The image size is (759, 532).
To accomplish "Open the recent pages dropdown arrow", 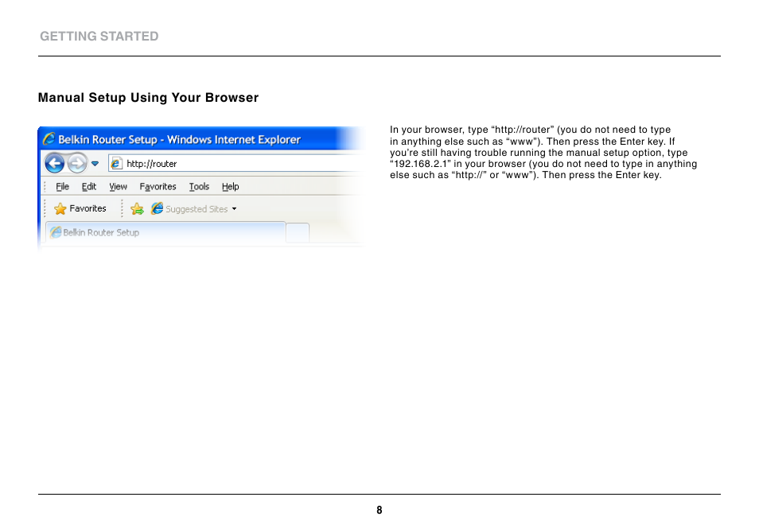I will 95,164.
